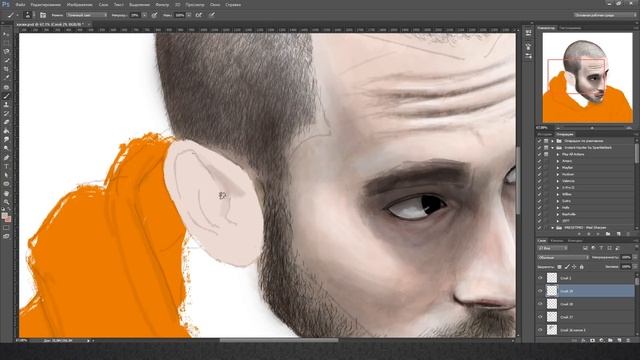Toggle checkmark for Amaro action
This screenshot has width=640, height=360.
click(x=539, y=161)
